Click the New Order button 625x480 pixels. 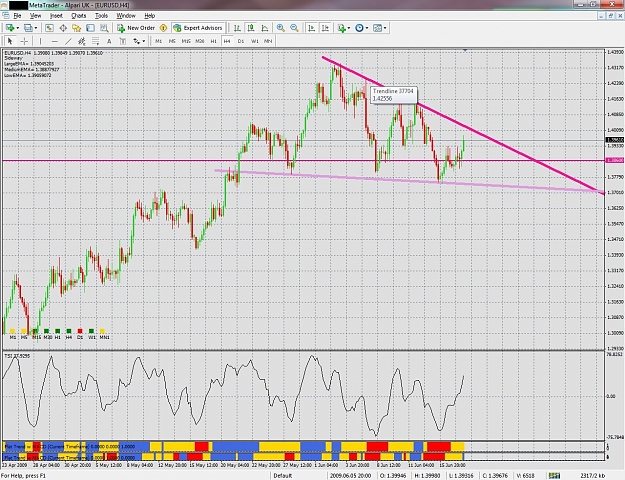tap(136, 28)
